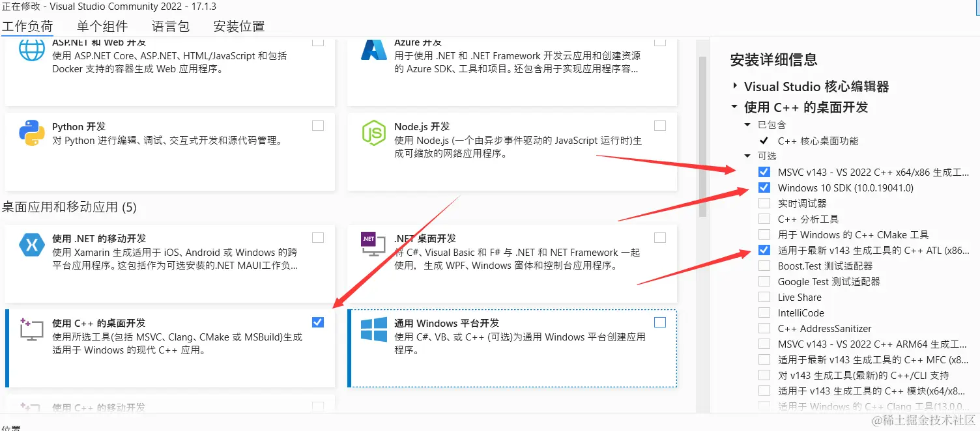
Task: Enable the Python development workload checkbox
Action: click(x=318, y=126)
